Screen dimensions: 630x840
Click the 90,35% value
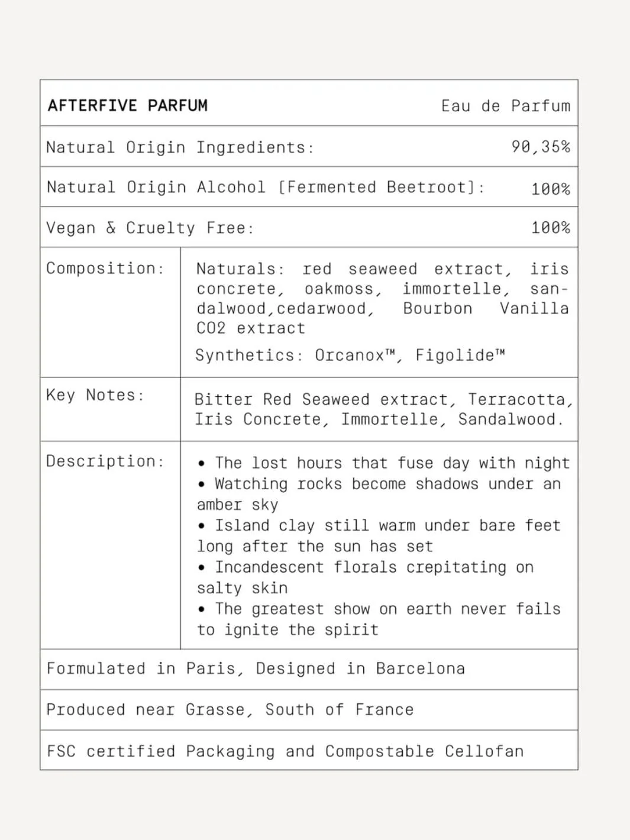click(x=541, y=147)
